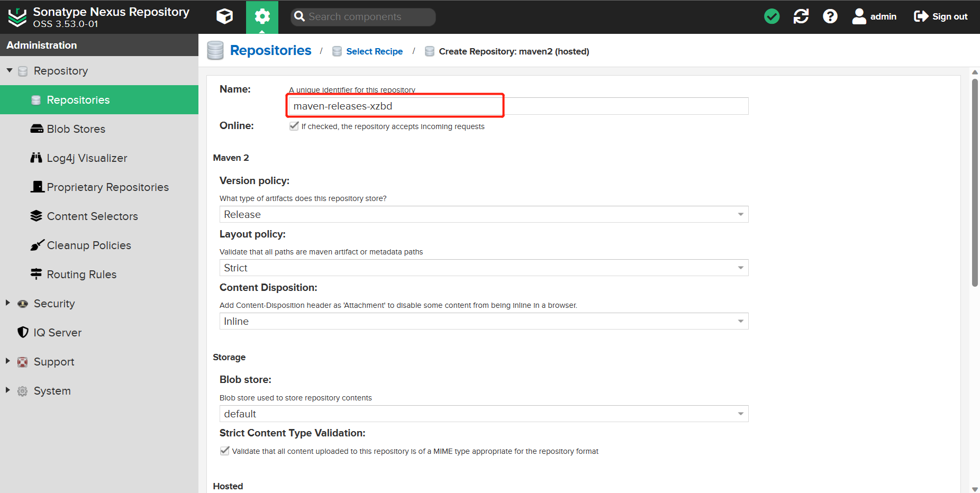Click the Log4j Visualizer binoculars icon
This screenshot has height=493, width=980.
[x=36, y=158]
